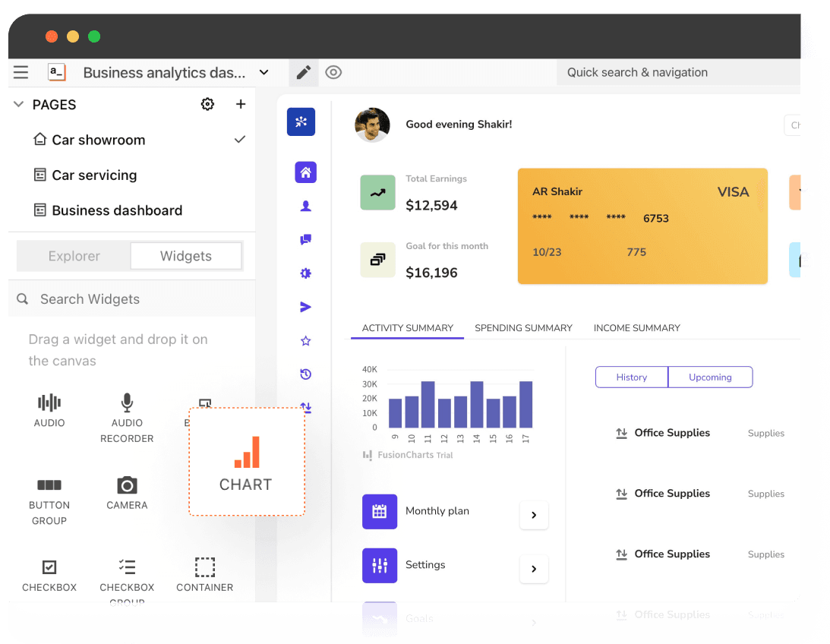830x644 pixels.
Task: Select the Camera widget
Action: (127, 493)
